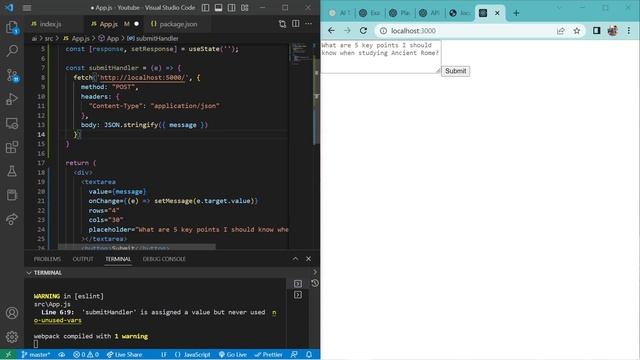Split the editor to the right

tap(296, 24)
